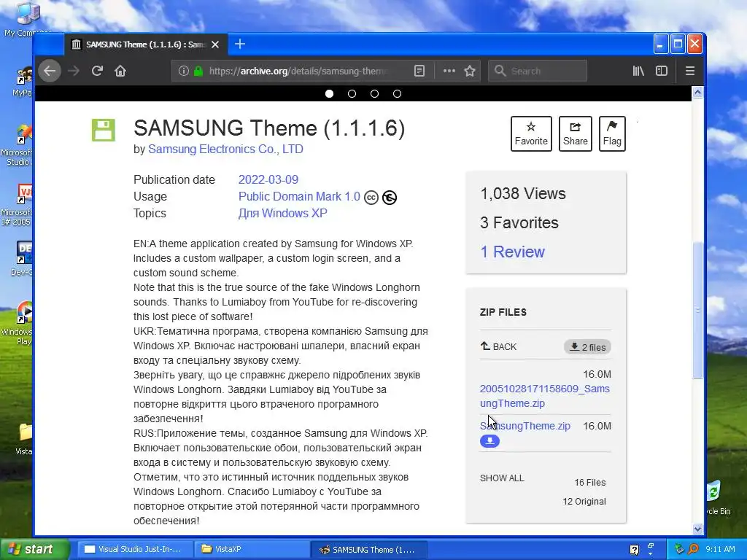Select the second carousel dot
Screen dimensions: 747x560
pos(352,94)
